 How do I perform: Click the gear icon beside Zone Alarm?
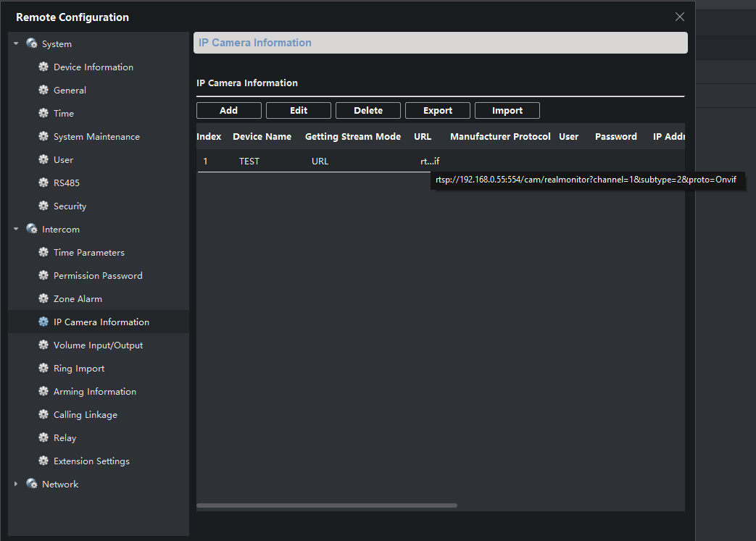tap(43, 299)
